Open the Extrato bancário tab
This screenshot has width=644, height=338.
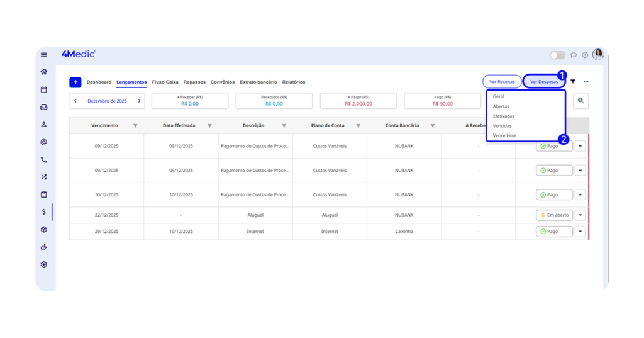pyautogui.click(x=258, y=82)
